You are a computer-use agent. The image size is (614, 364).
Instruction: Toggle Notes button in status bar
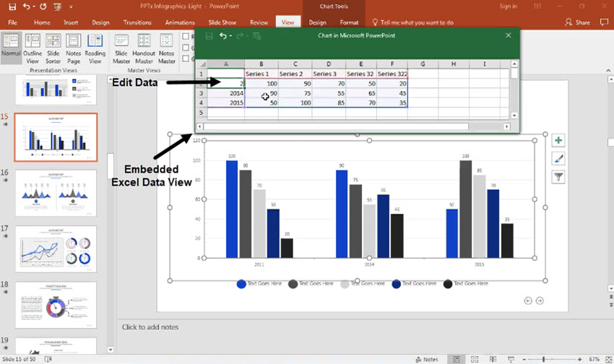pos(427,359)
